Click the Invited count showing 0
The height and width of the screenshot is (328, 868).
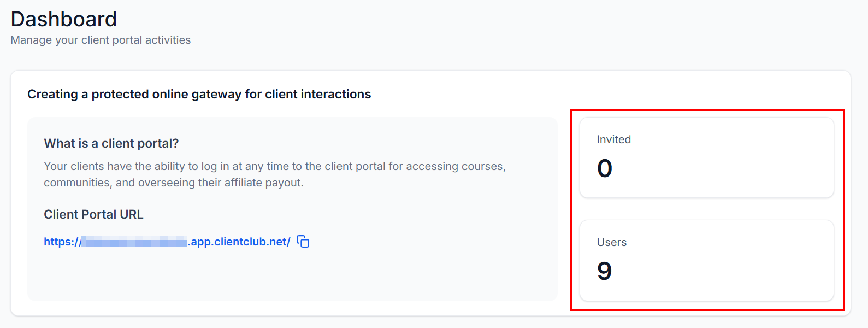click(605, 168)
